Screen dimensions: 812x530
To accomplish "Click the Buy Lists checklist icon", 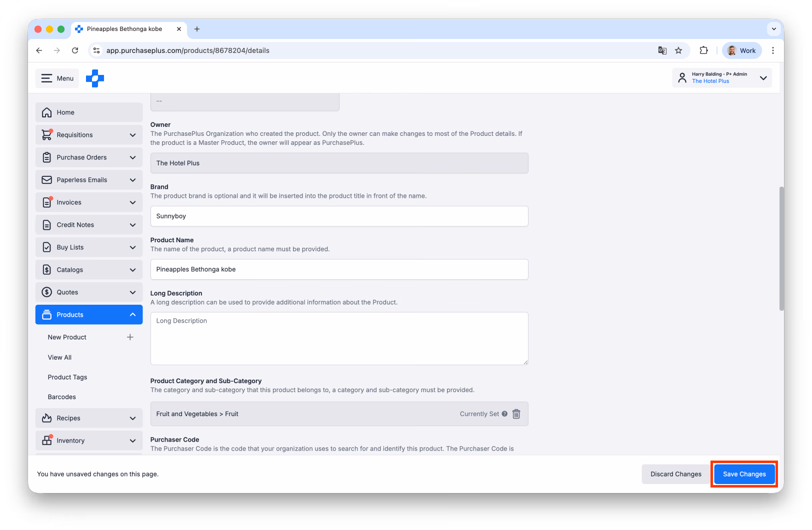I will (46, 247).
